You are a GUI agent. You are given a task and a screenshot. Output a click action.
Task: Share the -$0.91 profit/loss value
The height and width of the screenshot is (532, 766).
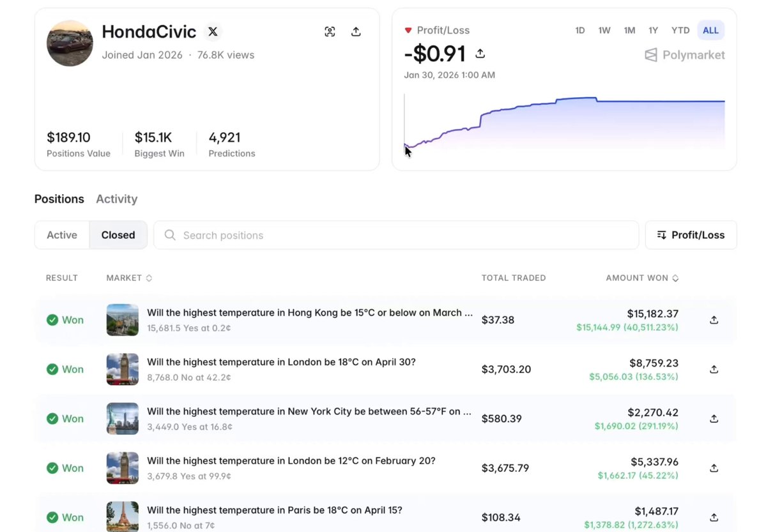(480, 54)
